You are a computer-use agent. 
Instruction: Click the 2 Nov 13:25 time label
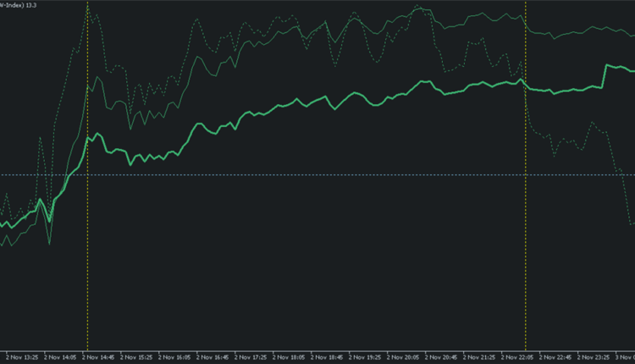(21, 357)
